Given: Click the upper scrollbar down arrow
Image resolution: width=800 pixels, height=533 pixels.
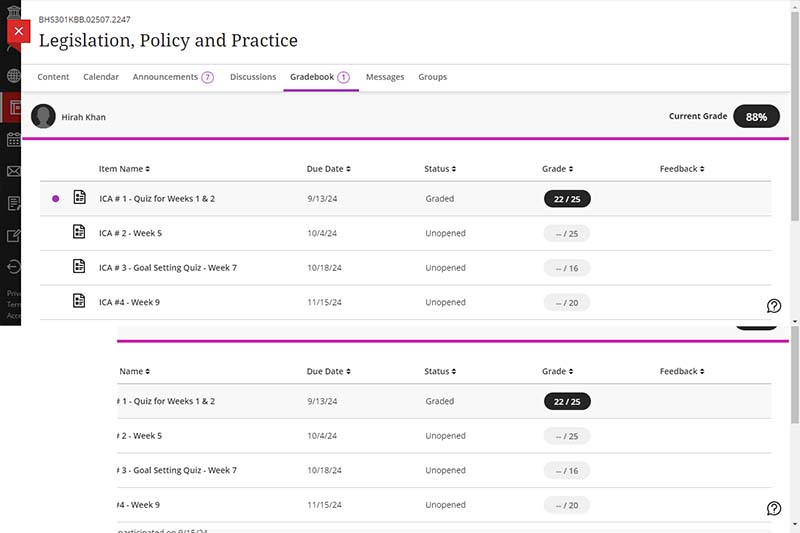Looking at the screenshot, I should [x=795, y=321].
